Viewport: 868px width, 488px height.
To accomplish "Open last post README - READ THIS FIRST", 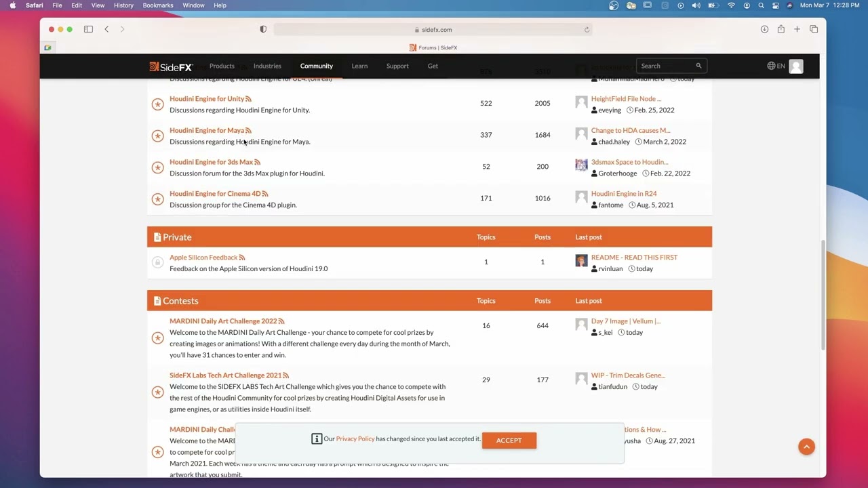I will point(634,258).
